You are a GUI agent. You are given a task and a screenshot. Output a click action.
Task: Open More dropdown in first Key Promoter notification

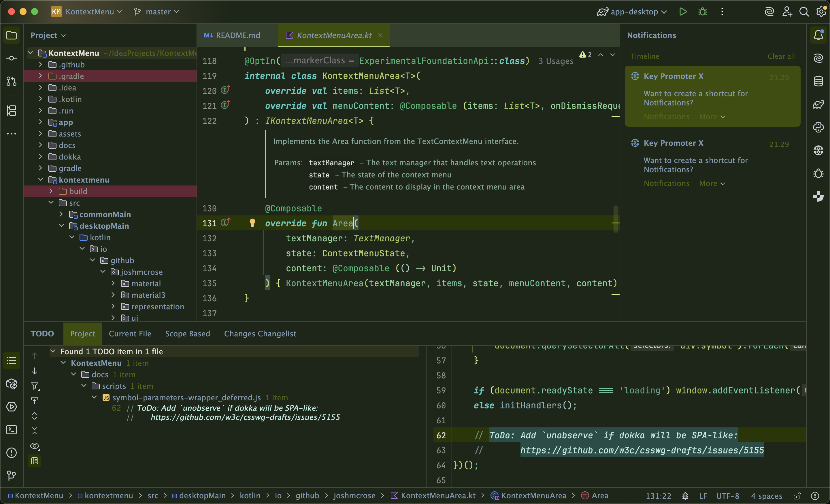point(712,116)
